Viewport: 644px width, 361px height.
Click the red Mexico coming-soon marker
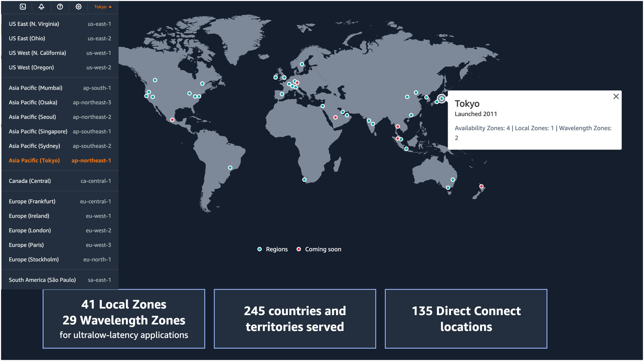click(172, 120)
